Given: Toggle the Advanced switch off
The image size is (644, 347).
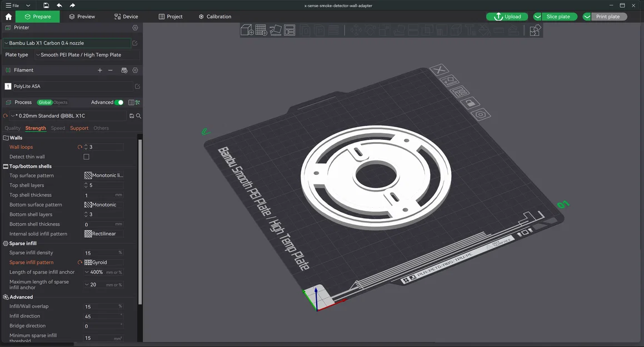Looking at the screenshot, I should tap(119, 103).
